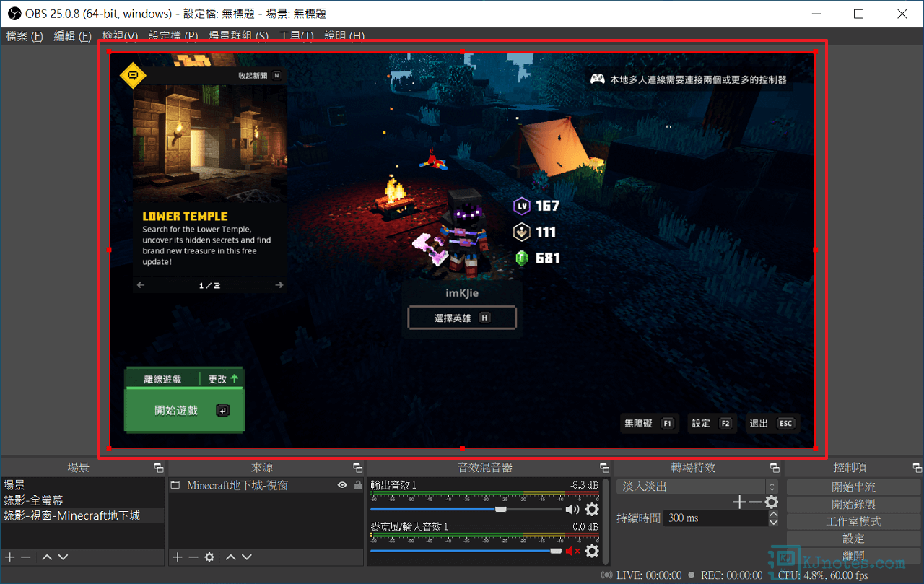Select the 場景 scene in list
This screenshot has height=584, width=924.
point(82,485)
